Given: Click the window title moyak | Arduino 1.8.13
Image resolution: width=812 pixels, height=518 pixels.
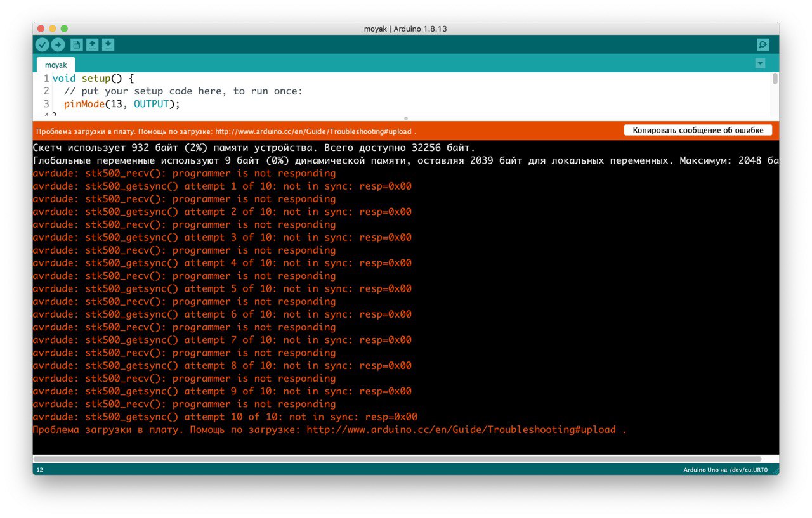Looking at the screenshot, I should [x=405, y=29].
